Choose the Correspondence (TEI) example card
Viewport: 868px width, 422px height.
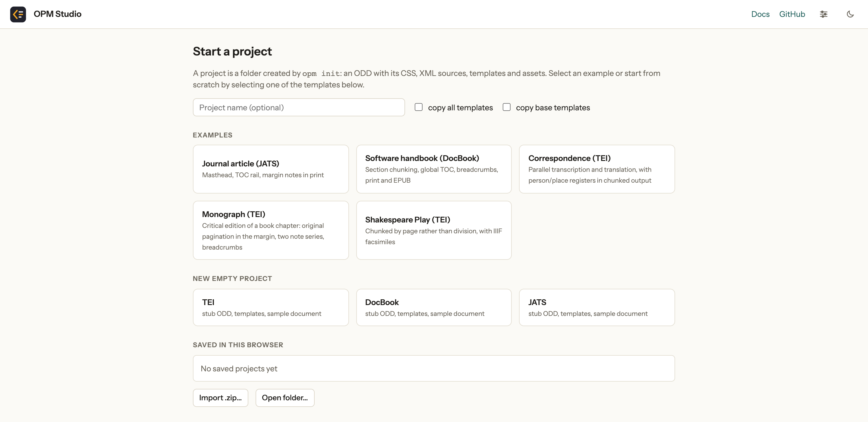point(597,169)
